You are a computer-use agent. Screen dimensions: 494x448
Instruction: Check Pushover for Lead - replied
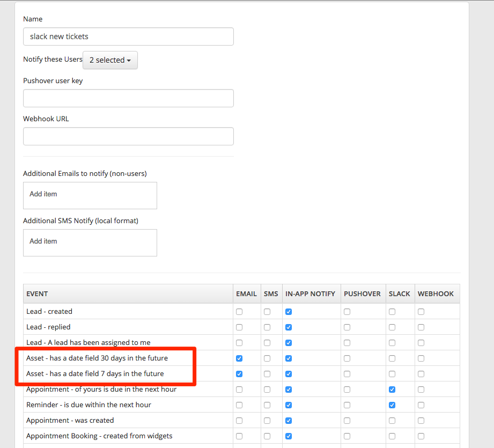[347, 327]
